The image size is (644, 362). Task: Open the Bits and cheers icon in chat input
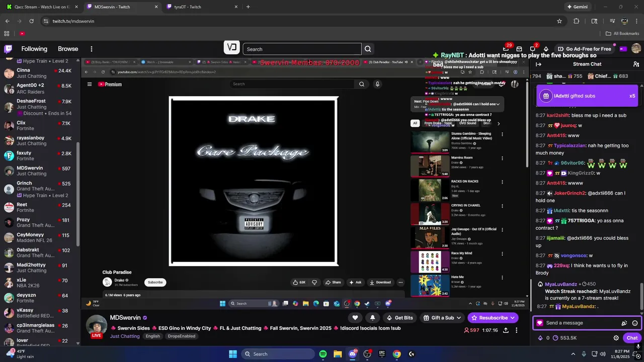coord(624,323)
